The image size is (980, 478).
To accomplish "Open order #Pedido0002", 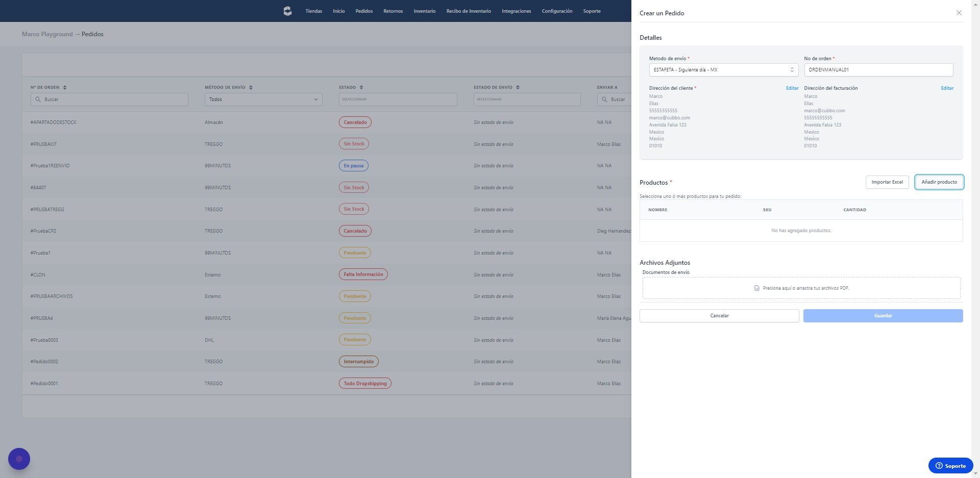I will (44, 362).
